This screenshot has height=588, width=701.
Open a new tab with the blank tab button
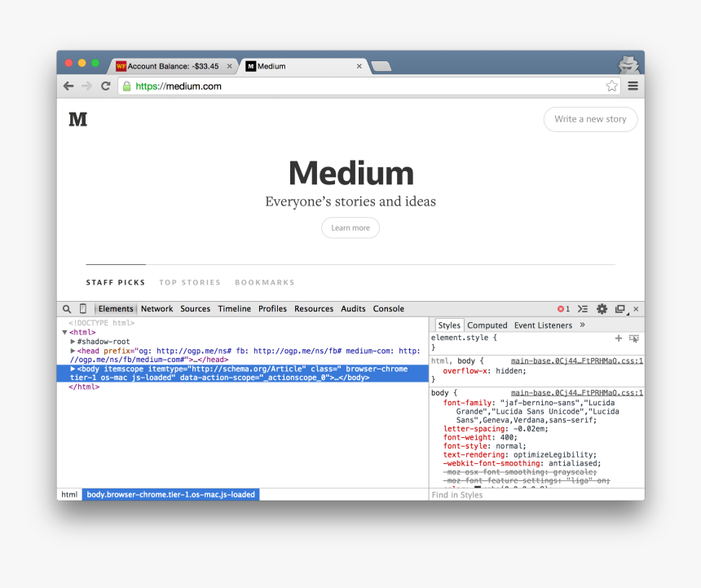click(381, 66)
